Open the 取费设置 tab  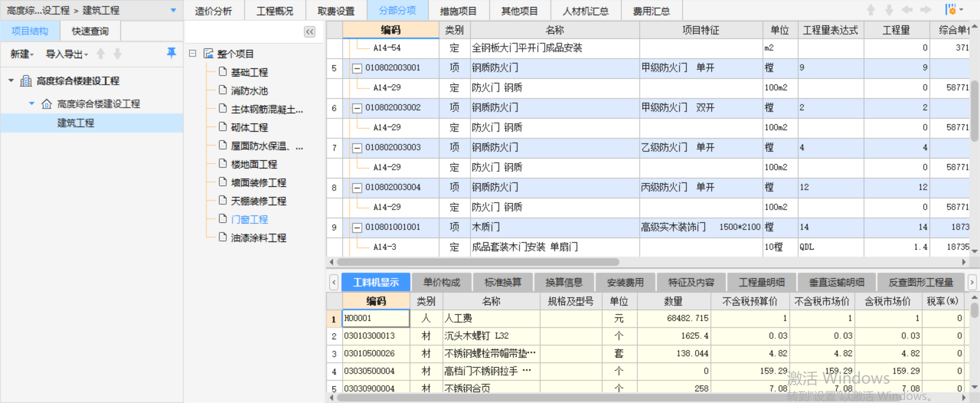[x=336, y=11]
